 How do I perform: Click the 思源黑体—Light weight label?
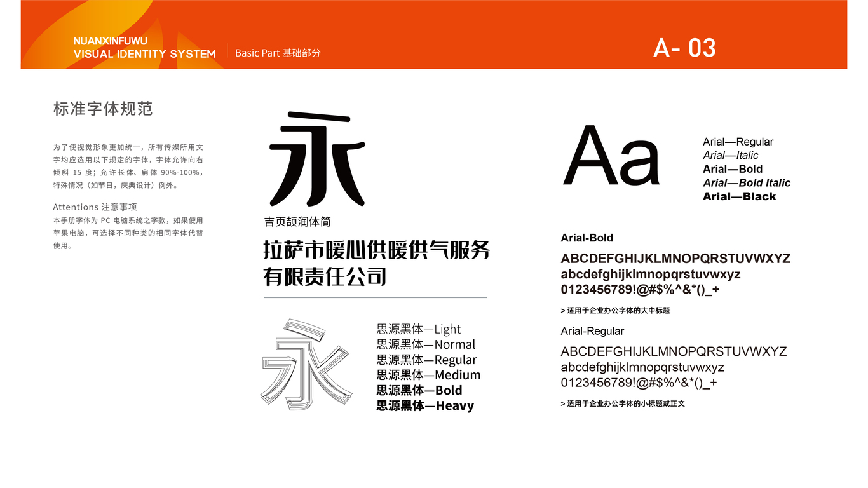[419, 329]
